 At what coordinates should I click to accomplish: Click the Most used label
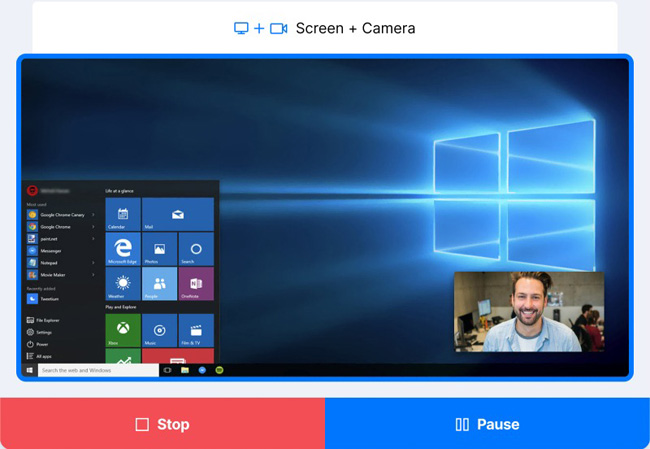[36, 204]
